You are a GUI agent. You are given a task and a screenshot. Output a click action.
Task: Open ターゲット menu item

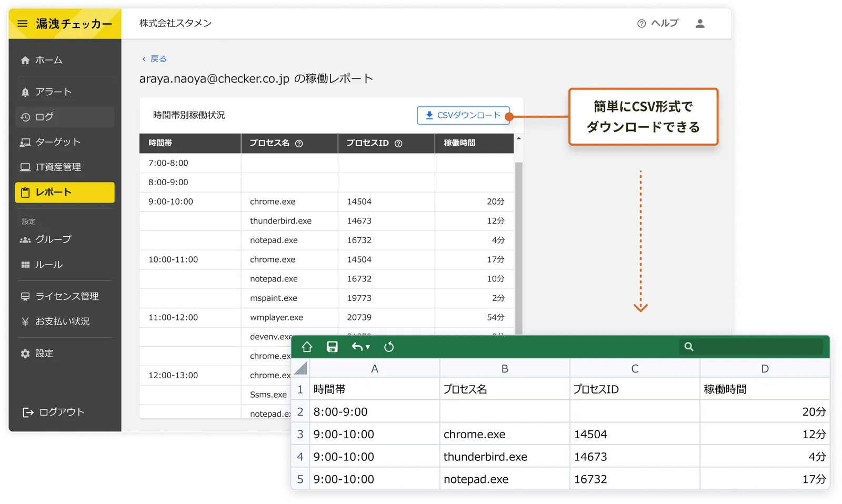tap(65, 142)
